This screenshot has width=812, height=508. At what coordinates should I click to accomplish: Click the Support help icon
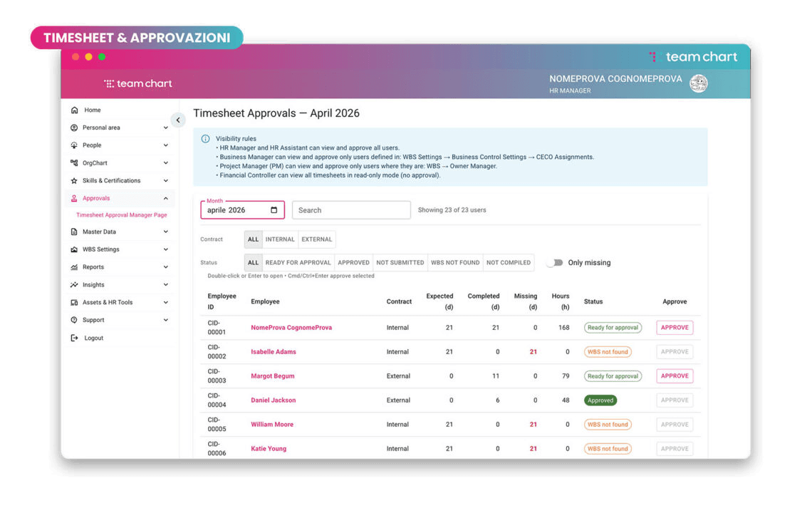74,320
